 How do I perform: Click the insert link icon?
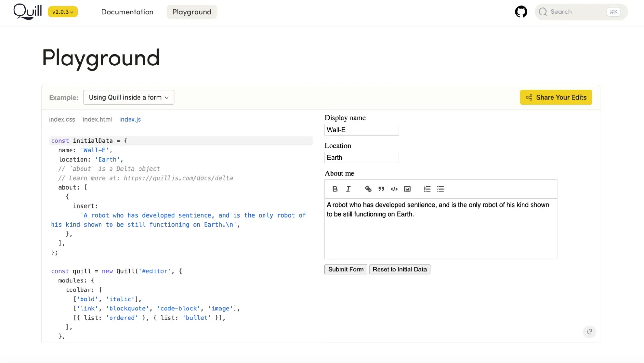tap(368, 189)
